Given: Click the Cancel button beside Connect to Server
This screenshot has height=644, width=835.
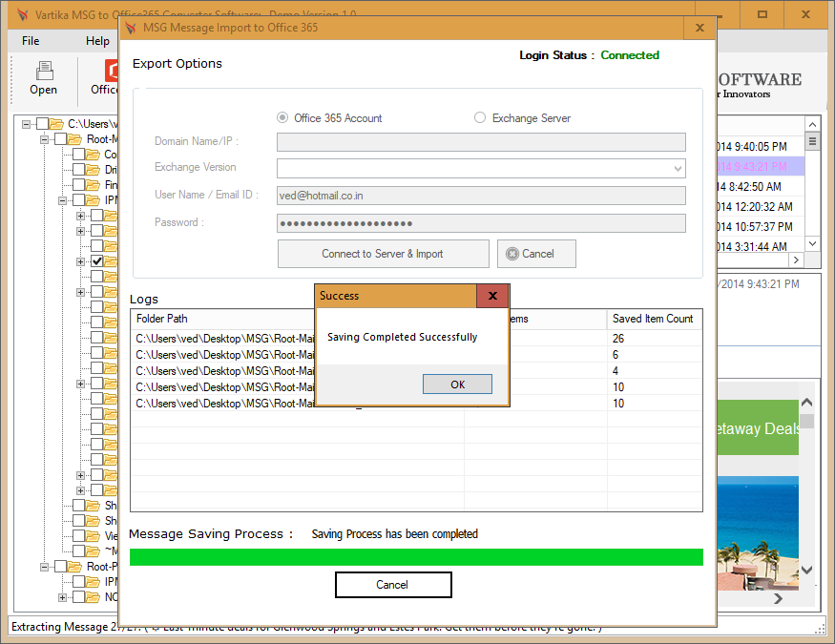Looking at the screenshot, I should 536,254.
